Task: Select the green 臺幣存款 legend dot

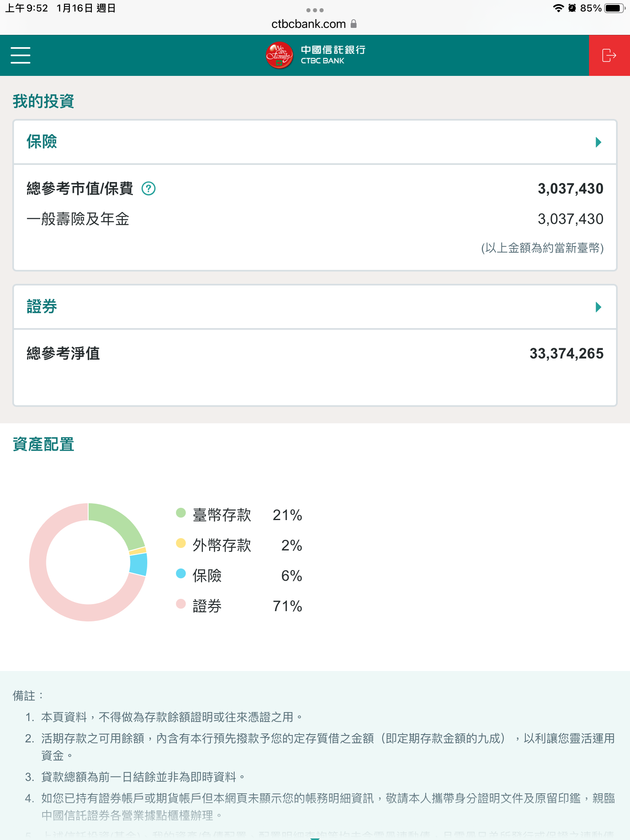Action: (x=181, y=513)
